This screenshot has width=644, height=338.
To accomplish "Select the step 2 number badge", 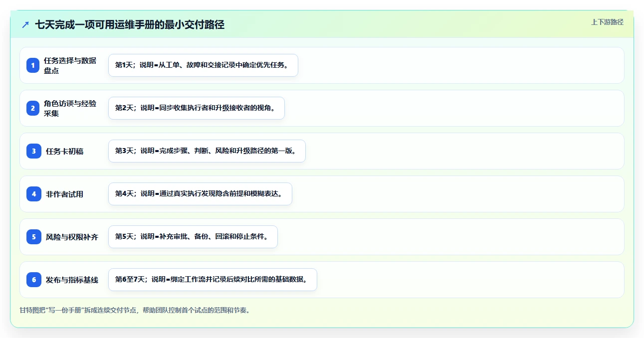I will coord(33,108).
